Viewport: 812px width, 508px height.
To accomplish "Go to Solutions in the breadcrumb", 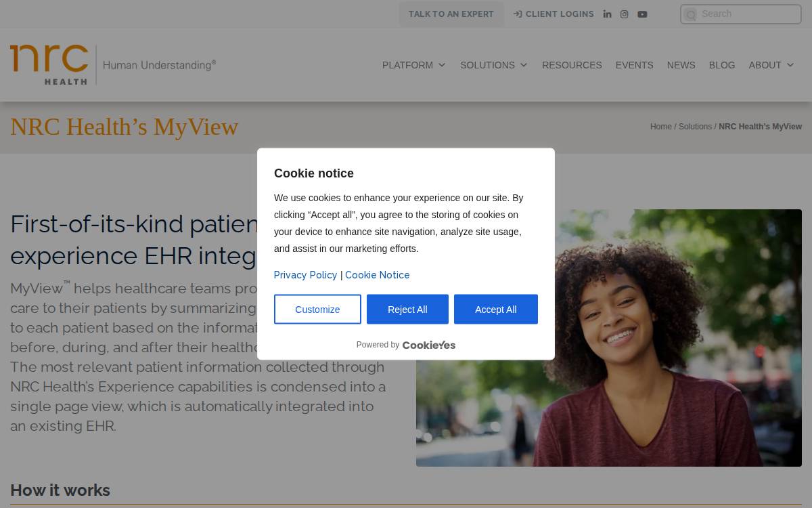I will [x=695, y=127].
